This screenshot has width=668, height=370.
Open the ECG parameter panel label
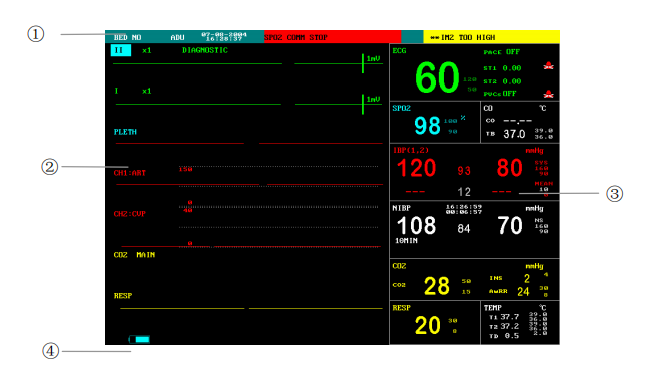point(399,51)
